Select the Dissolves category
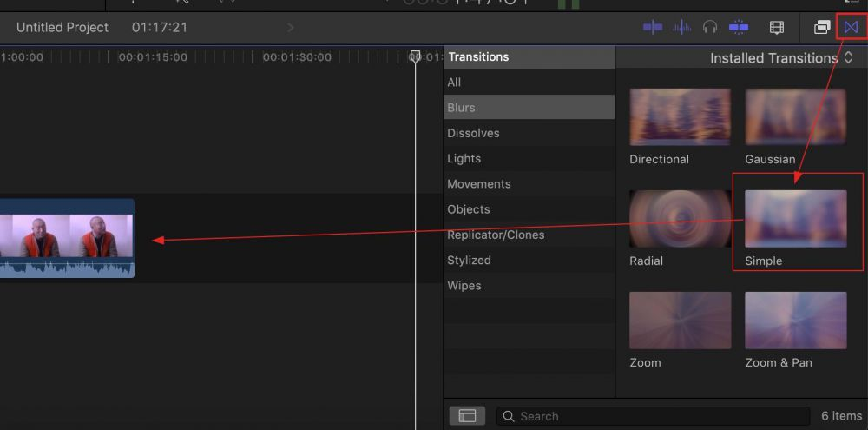 [529, 133]
